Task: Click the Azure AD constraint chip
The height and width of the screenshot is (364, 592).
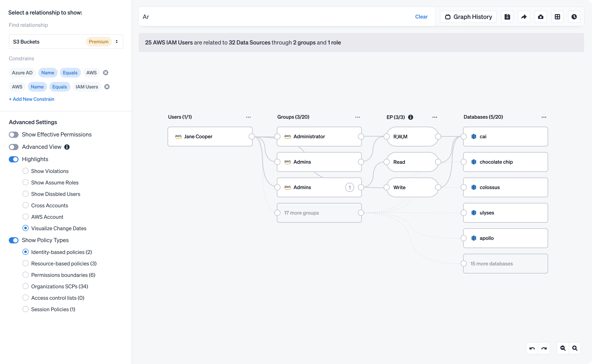Action: point(22,73)
